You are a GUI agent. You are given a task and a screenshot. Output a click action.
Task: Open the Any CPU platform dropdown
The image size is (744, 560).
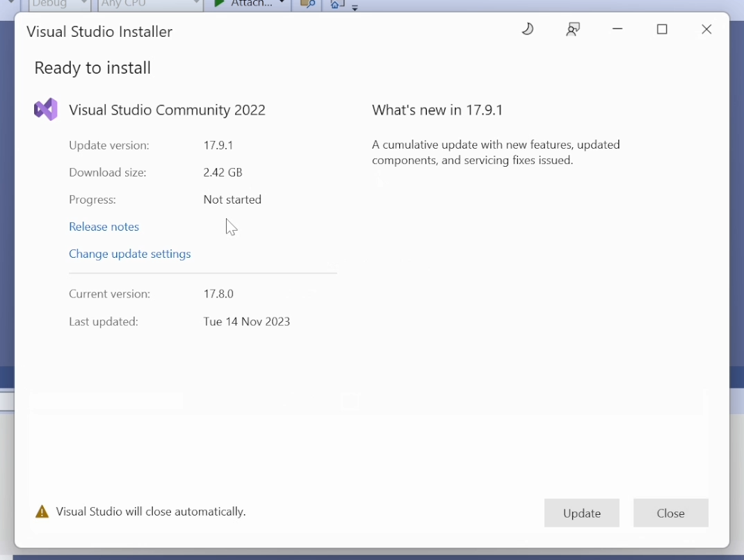[x=150, y=5]
